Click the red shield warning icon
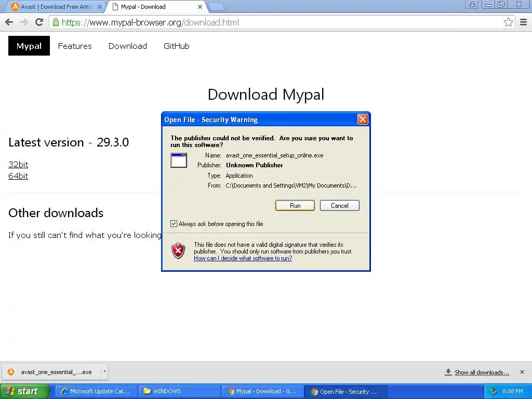Screen dimensions: 532x399 point(178,251)
